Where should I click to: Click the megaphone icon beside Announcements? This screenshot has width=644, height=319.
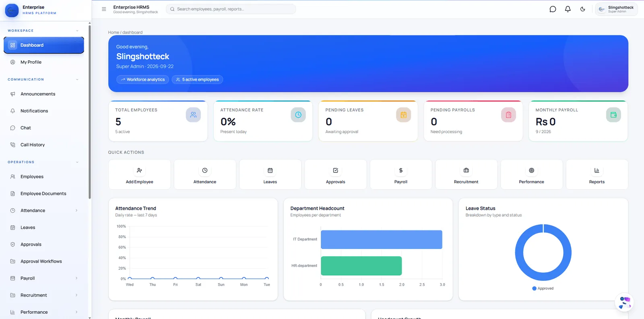click(12, 94)
